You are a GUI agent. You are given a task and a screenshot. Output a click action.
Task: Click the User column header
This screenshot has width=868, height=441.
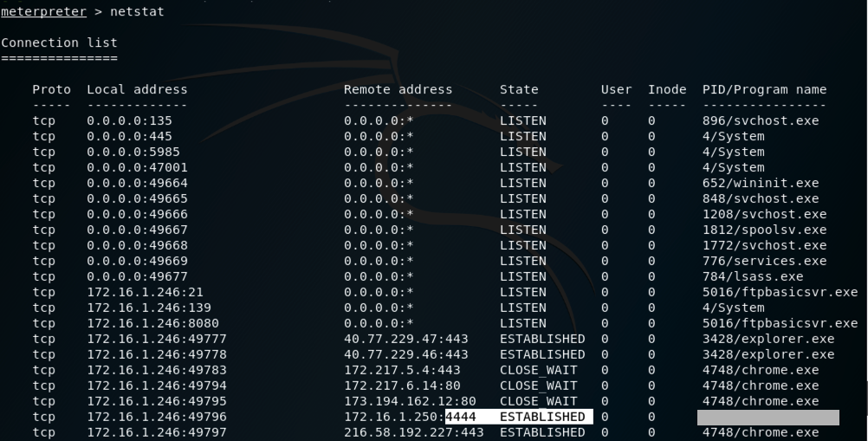(x=616, y=89)
